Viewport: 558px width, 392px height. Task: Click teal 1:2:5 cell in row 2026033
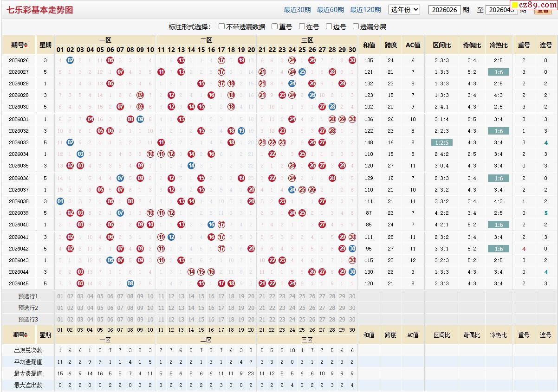point(442,142)
